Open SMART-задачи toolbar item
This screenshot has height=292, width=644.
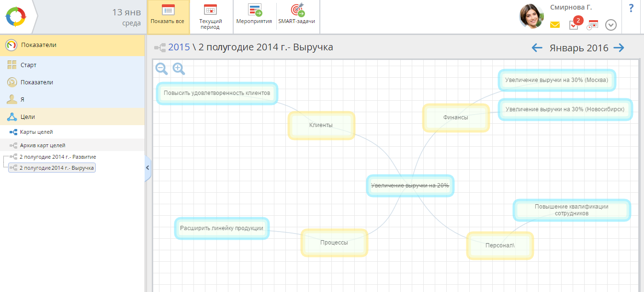pos(297,17)
